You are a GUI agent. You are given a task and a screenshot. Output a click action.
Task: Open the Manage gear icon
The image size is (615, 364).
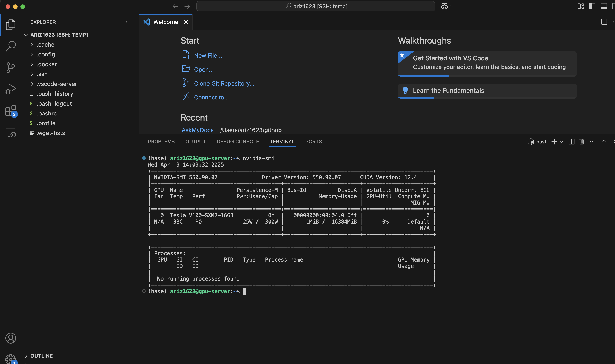click(x=11, y=359)
